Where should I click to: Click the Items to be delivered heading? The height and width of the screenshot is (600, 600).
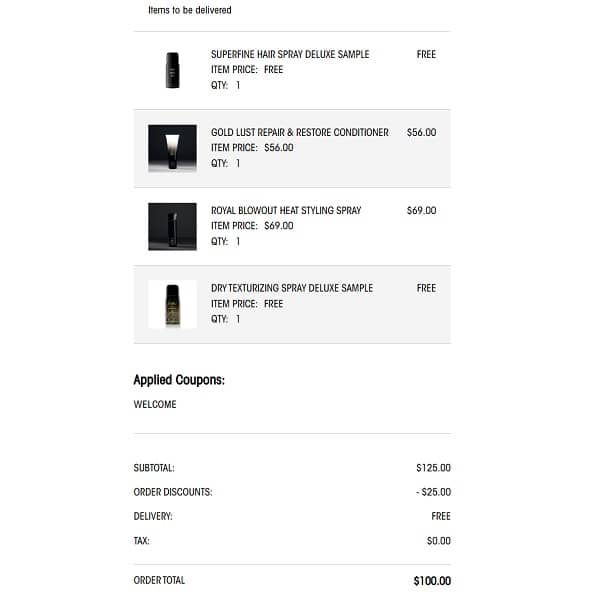pyautogui.click(x=190, y=10)
